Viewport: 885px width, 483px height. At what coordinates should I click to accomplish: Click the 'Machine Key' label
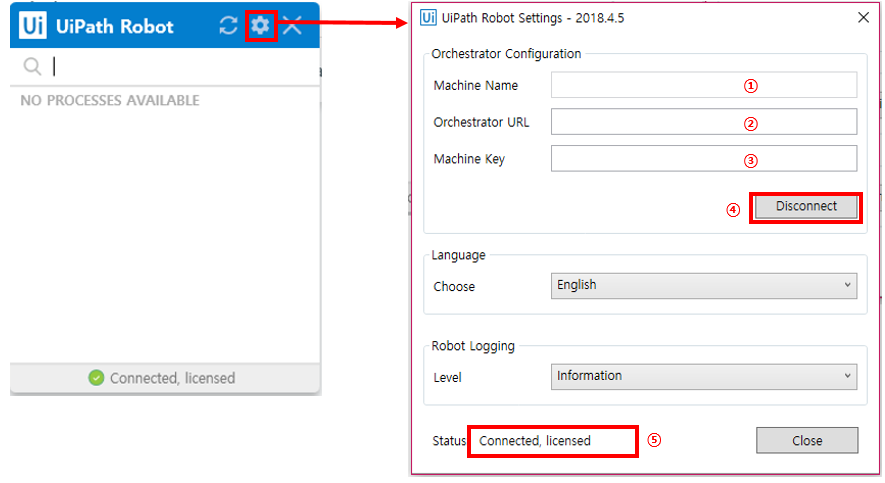click(x=469, y=159)
